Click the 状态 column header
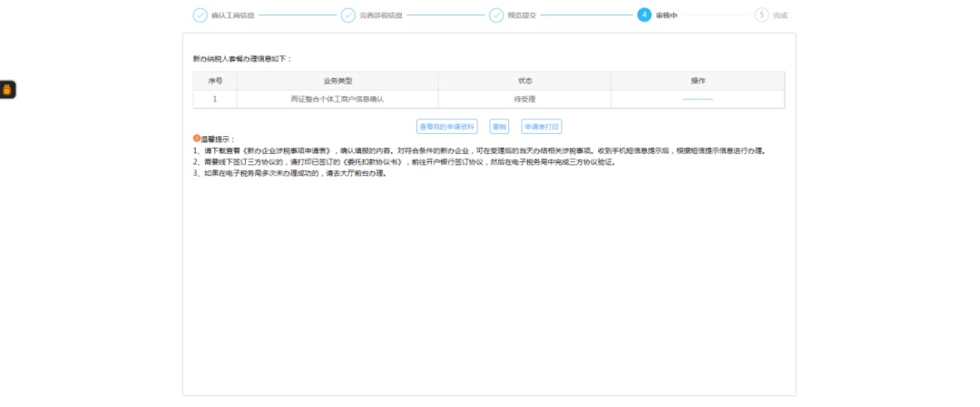980x407 pixels. 524,81
